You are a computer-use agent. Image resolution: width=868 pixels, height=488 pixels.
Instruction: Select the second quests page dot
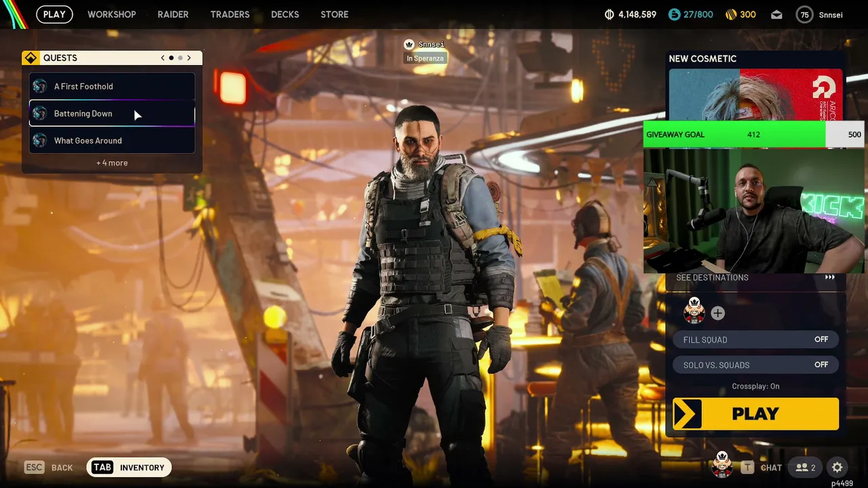[180, 58]
